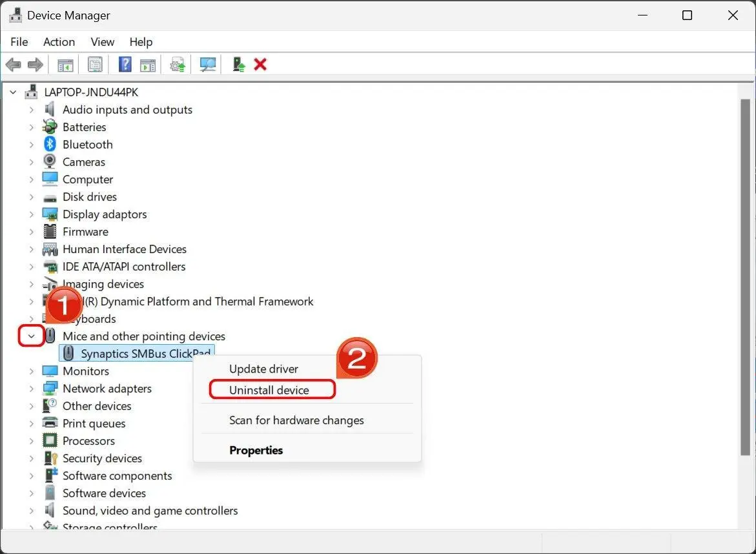Viewport: 756px width, 554px height.
Task: Click the red X uninstall device toolbar icon
Action: [x=260, y=65]
